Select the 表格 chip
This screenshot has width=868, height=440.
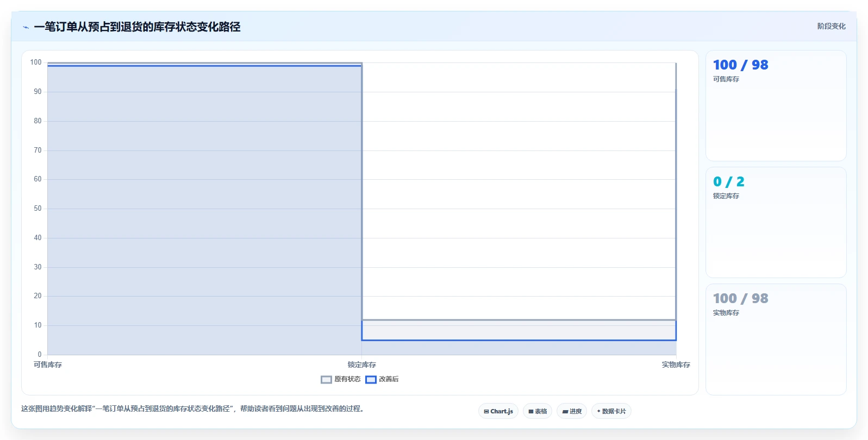tap(538, 411)
